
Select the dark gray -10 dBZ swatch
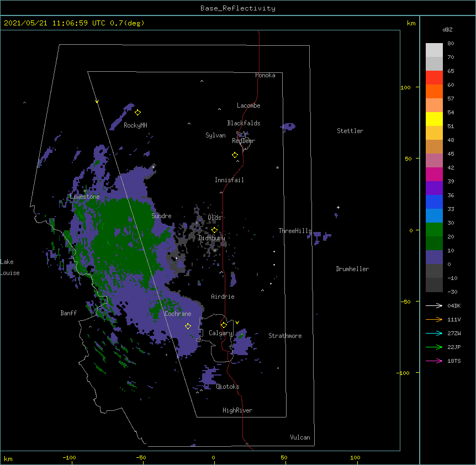pos(434,284)
